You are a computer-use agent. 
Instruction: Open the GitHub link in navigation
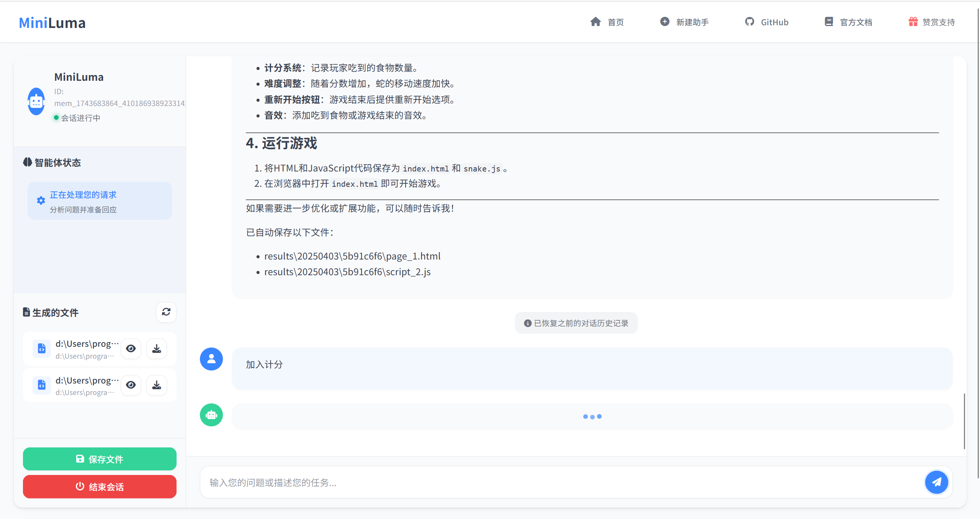coord(767,22)
